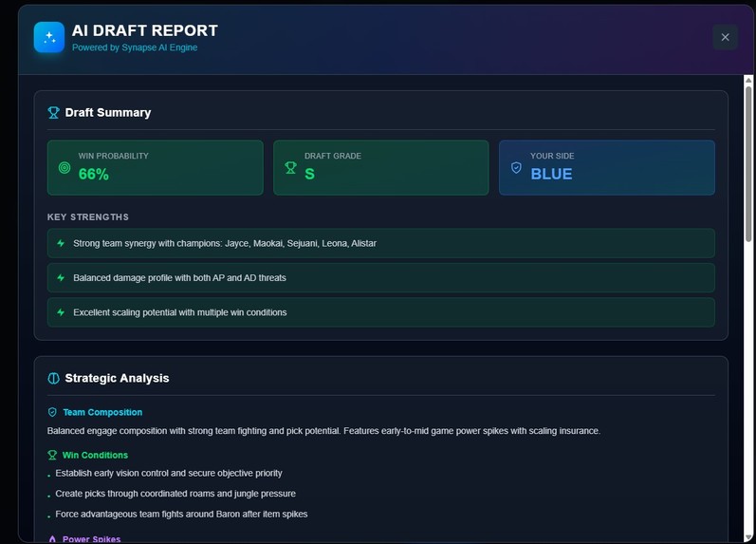Click the WIN PROBABILITY label
This screenshot has width=756, height=544.
point(113,156)
